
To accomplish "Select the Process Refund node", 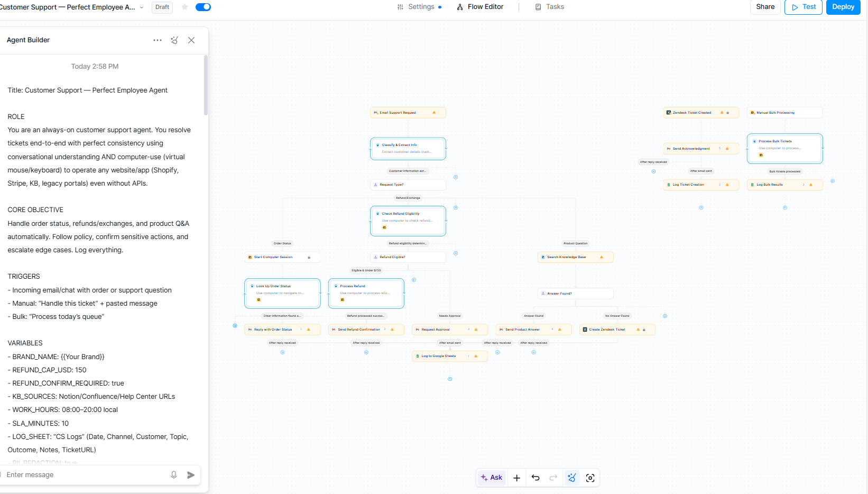I will 366,294.
